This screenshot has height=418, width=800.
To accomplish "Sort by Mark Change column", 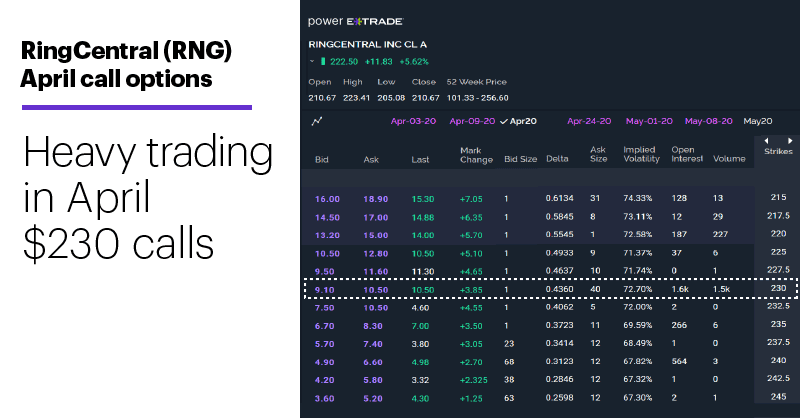I will [476, 155].
